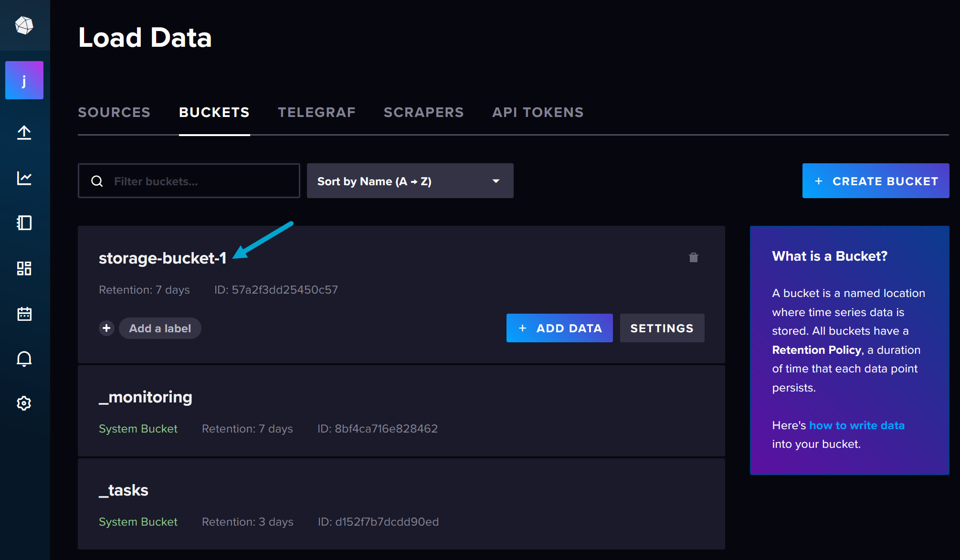Switch to the Telegraf tab
960x560 pixels.
(x=316, y=112)
